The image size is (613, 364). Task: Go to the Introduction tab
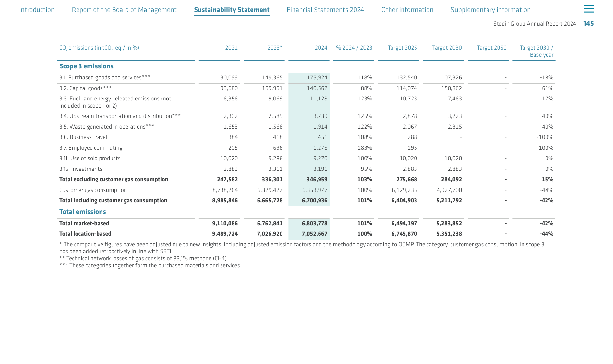pos(37,10)
